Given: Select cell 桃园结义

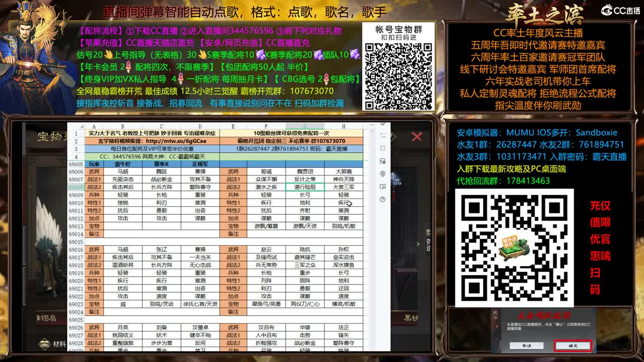Looking at the screenshot, I should [x=123, y=335].
